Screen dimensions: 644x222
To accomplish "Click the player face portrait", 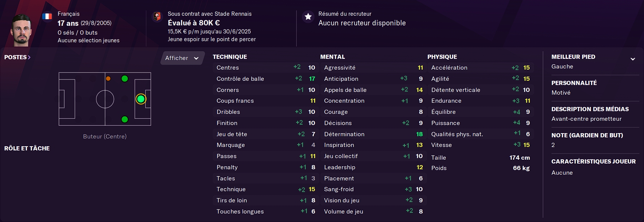I will 21,30.
